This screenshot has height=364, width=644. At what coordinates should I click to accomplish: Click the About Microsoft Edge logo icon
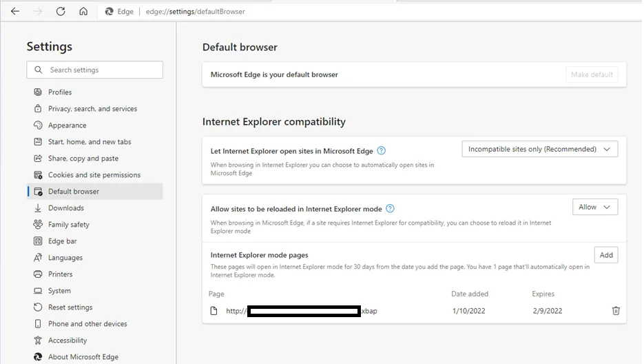pyautogui.click(x=38, y=356)
